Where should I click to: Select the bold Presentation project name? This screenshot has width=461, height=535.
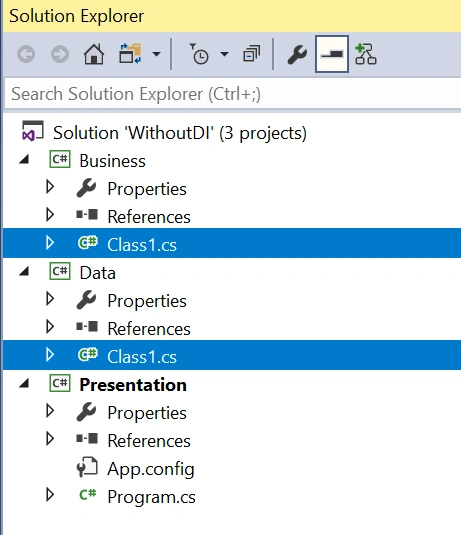(133, 385)
